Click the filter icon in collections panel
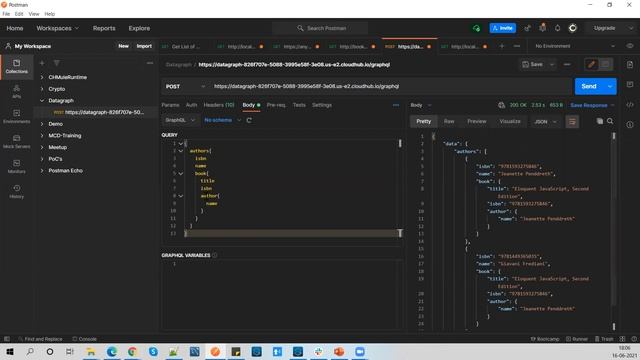This screenshot has height=360, width=640. coord(56,63)
